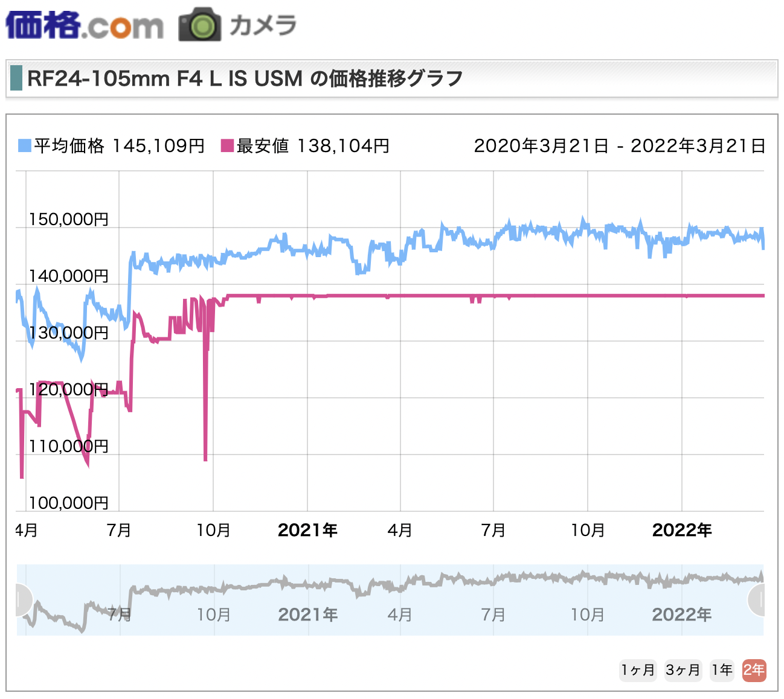Grab the left navigator range handle

pyautogui.click(x=21, y=600)
